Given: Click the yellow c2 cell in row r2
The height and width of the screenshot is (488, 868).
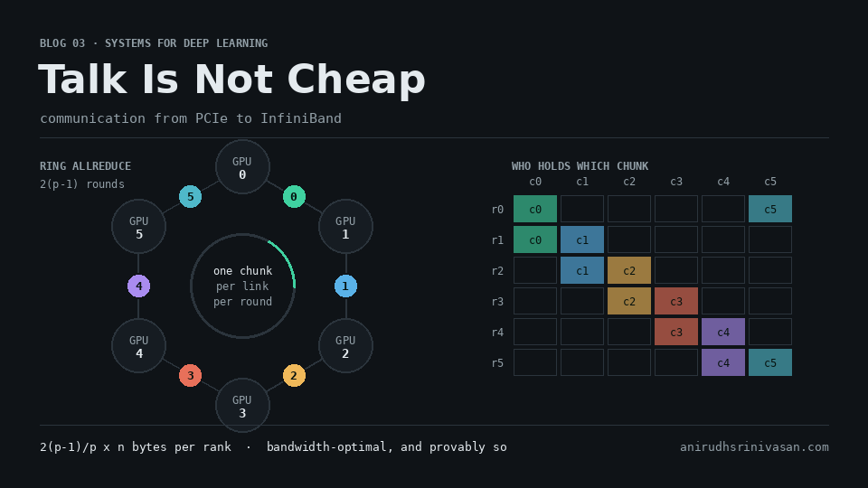Looking at the screenshot, I should click(629, 270).
